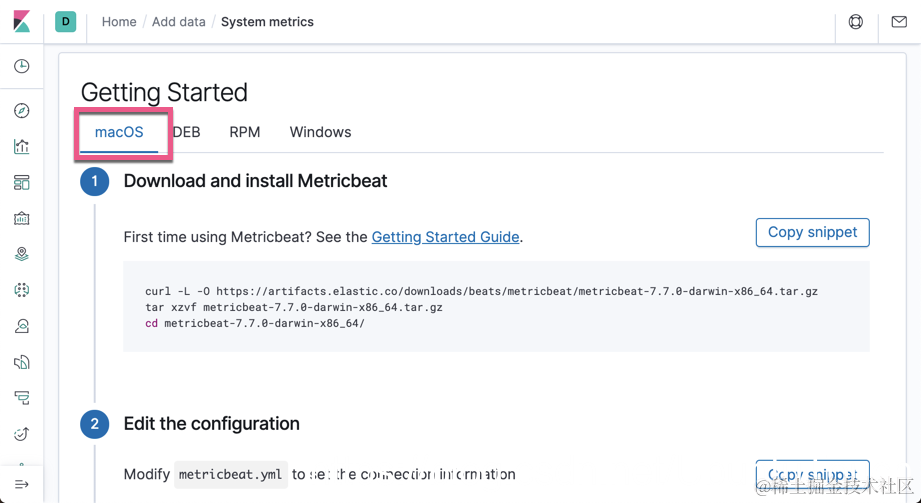Open Logs icon in sidebar
921x503 pixels.
[x=22, y=362]
